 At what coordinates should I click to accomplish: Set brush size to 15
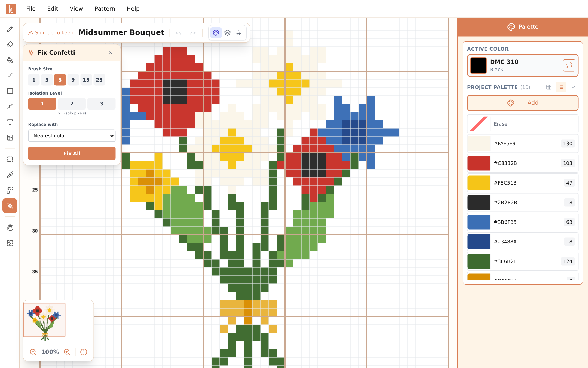click(x=86, y=80)
